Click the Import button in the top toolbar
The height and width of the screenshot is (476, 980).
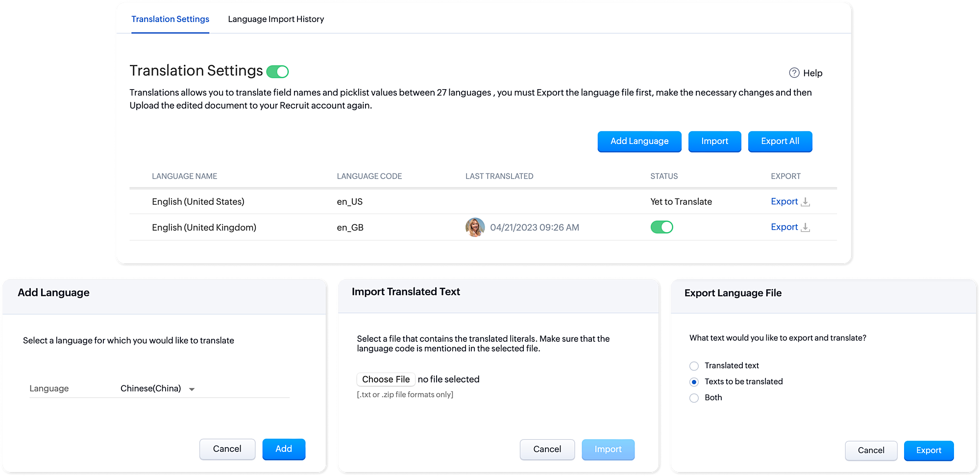(x=714, y=142)
